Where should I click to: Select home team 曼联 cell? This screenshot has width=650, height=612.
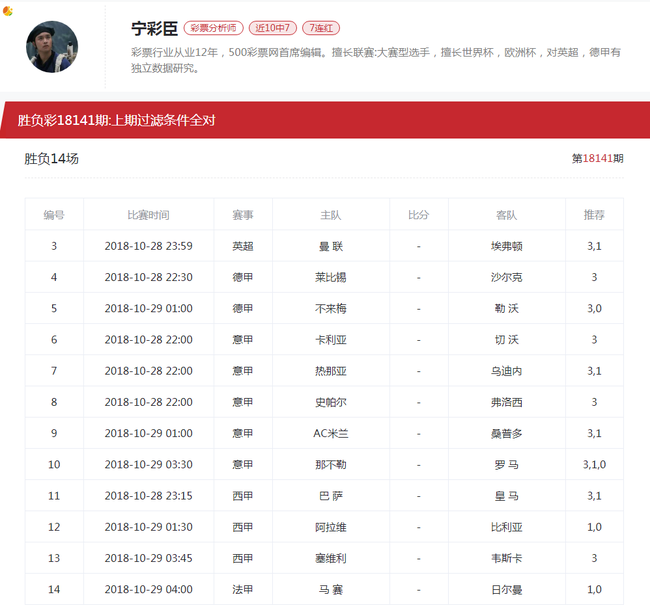[x=330, y=246]
